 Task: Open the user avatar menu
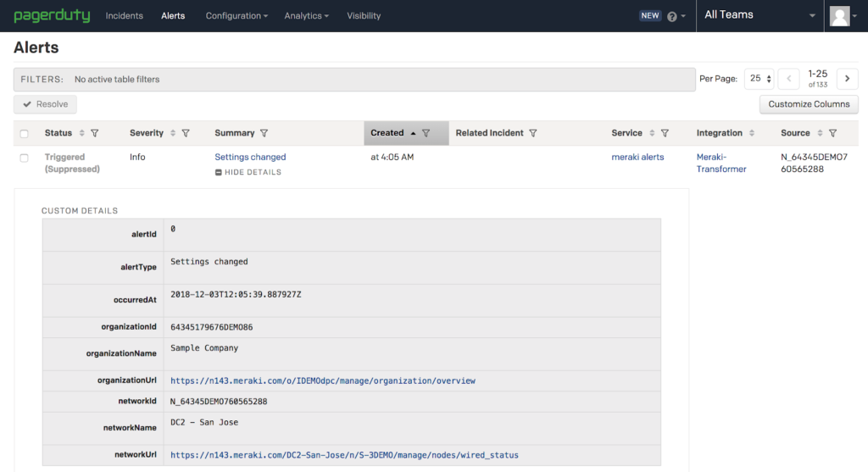[x=843, y=16]
